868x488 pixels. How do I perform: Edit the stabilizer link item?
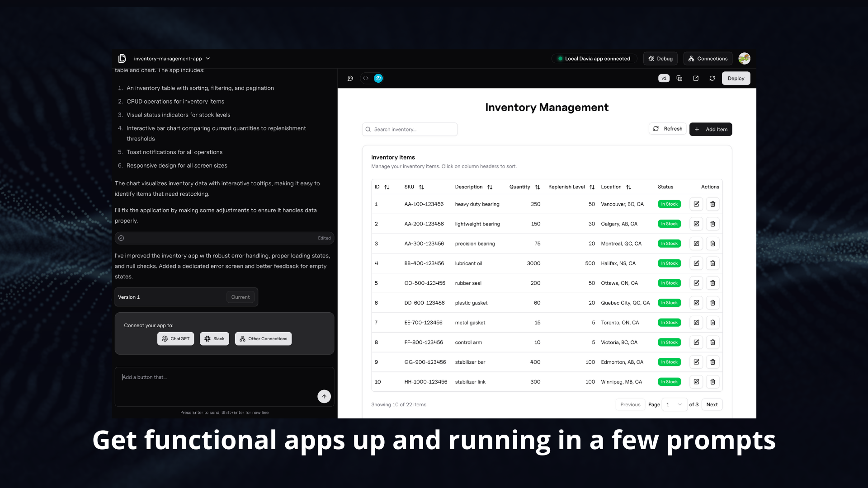click(x=696, y=382)
